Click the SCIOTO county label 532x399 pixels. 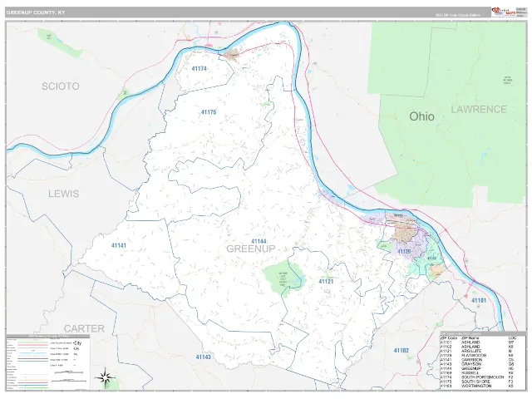tap(61, 86)
